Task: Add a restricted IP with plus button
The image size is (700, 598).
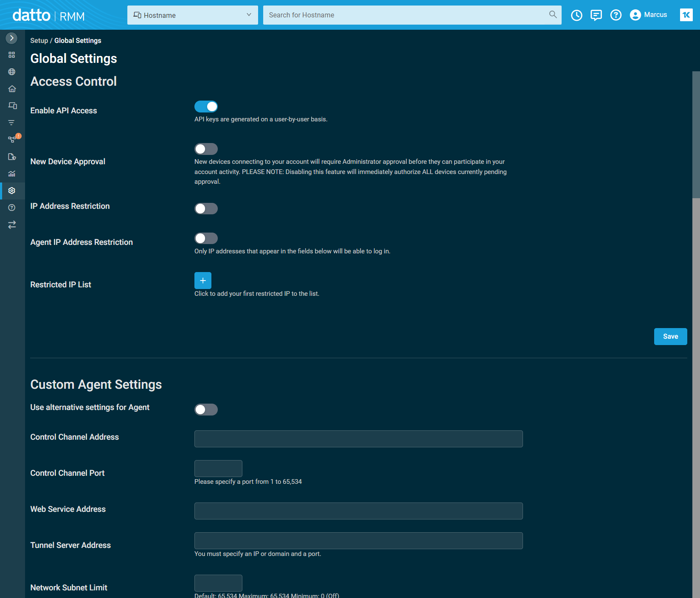Action: tap(203, 281)
